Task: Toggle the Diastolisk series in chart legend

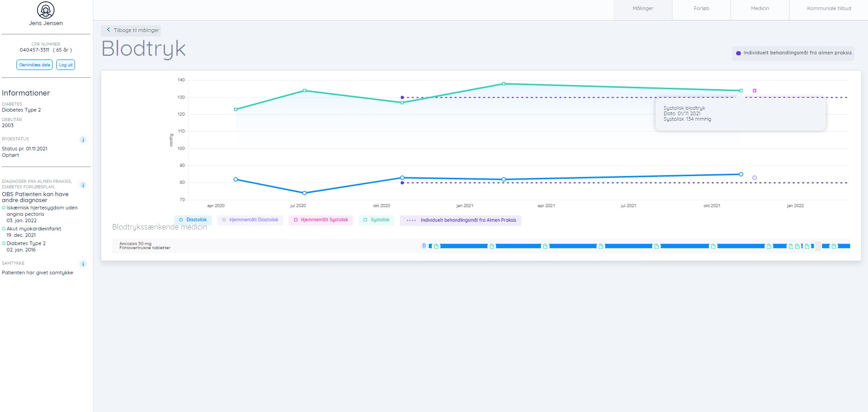Action: coord(193,220)
